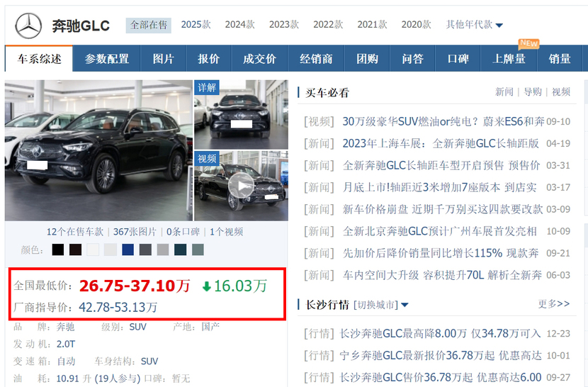Click the 奔驰 brand link
588x387 pixels.
pos(65,327)
